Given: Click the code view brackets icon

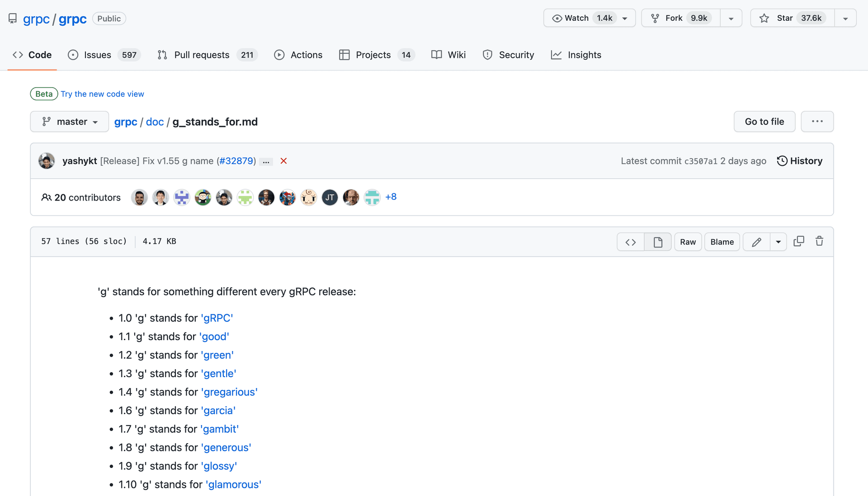Looking at the screenshot, I should [630, 241].
